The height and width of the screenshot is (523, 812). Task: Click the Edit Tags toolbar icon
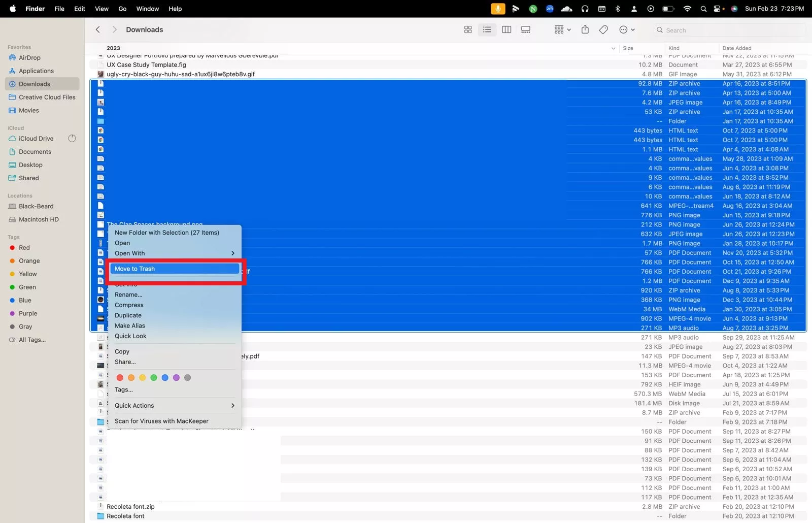603,30
